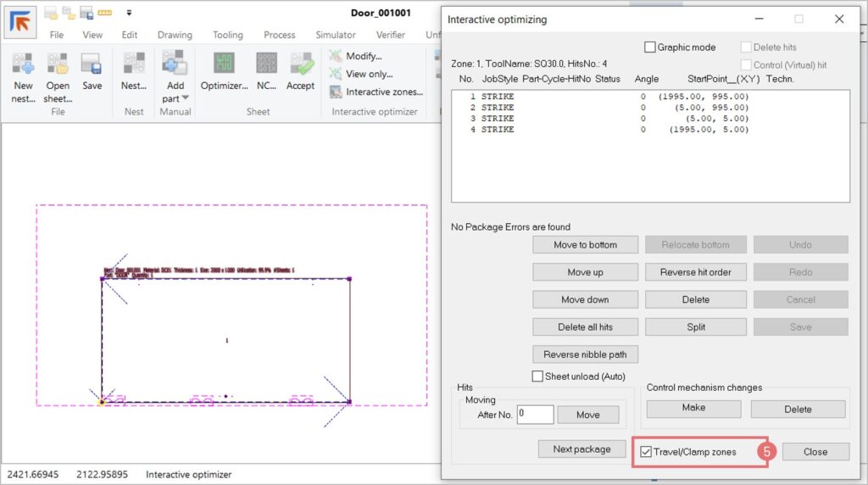Open a sheet with Open sheet icon

[x=58, y=64]
